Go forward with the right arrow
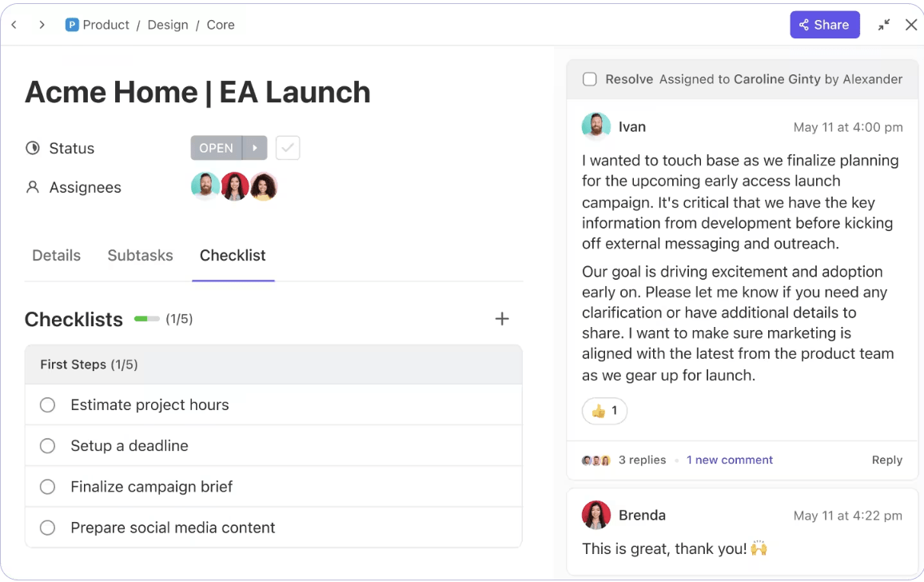This screenshot has width=924, height=582. 42,25
